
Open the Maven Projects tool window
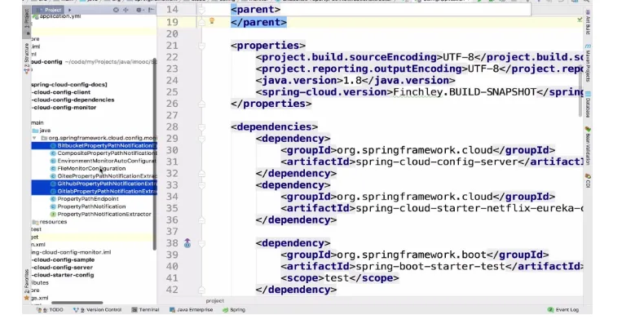tap(588, 62)
